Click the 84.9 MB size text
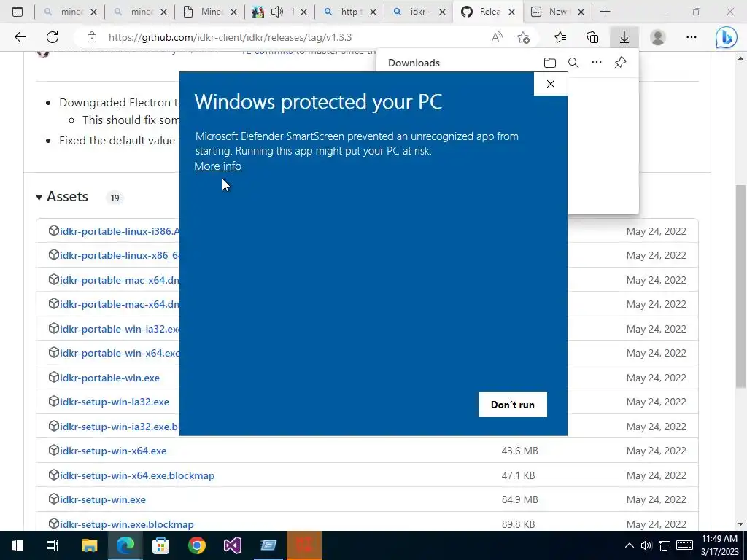Image resolution: width=747 pixels, height=560 pixels. [519, 499]
